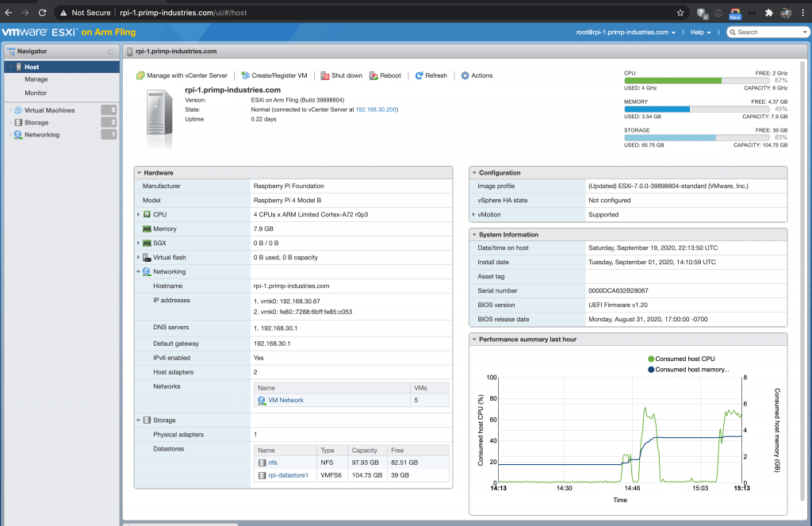Click the red Shut down icon

tap(324, 75)
